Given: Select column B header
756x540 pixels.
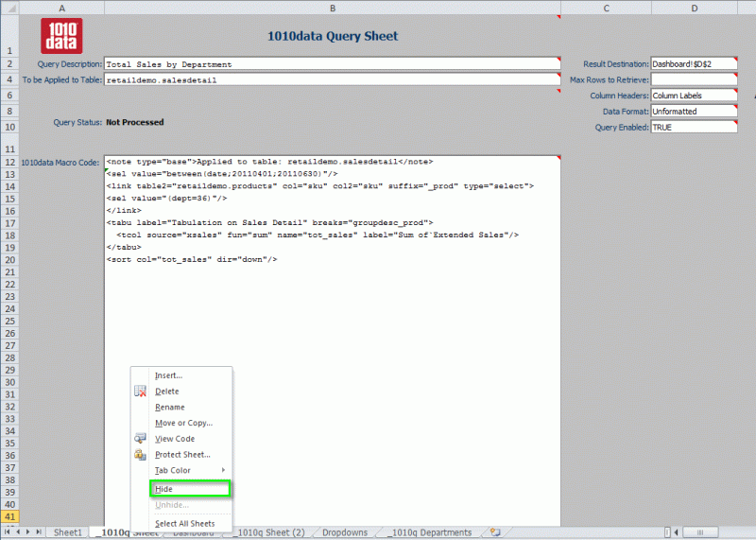Looking at the screenshot, I should [333, 8].
